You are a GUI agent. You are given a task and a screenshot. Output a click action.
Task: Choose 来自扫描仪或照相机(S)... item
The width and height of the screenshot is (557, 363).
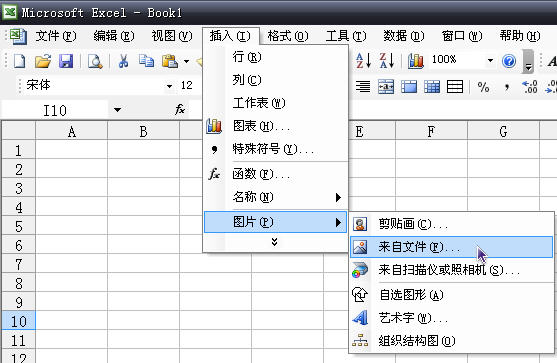[451, 270]
